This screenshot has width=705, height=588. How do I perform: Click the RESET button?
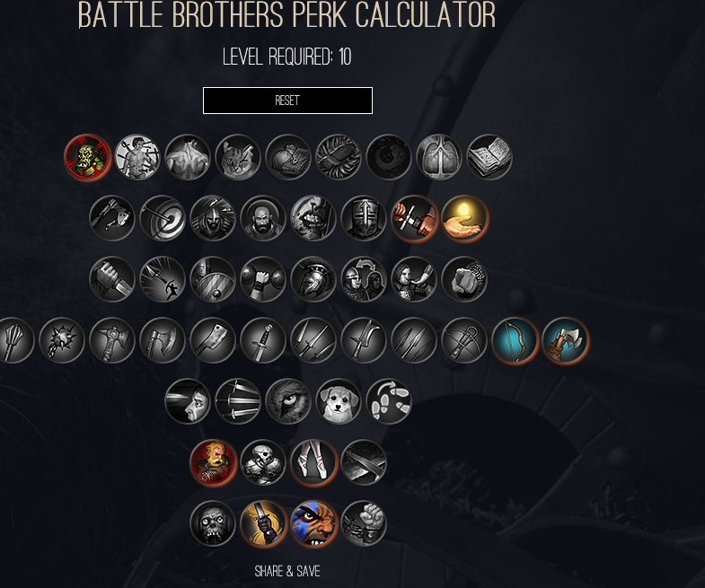pyautogui.click(x=287, y=101)
